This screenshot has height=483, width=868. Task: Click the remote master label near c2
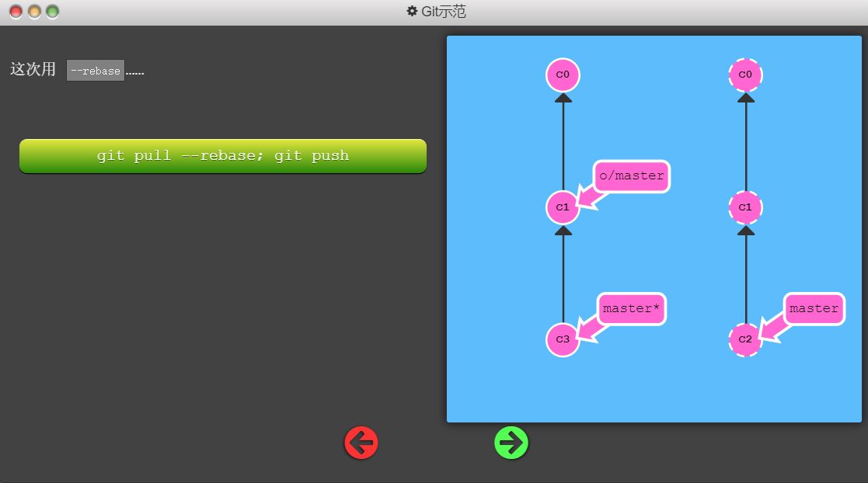click(x=814, y=308)
